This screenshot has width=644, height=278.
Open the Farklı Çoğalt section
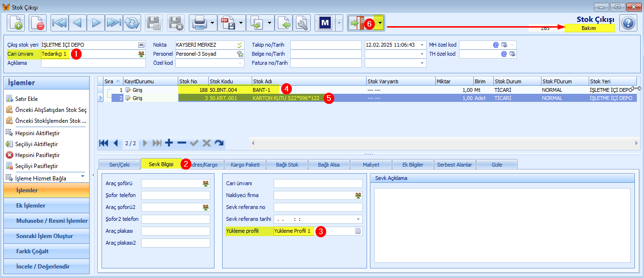[x=46, y=251]
